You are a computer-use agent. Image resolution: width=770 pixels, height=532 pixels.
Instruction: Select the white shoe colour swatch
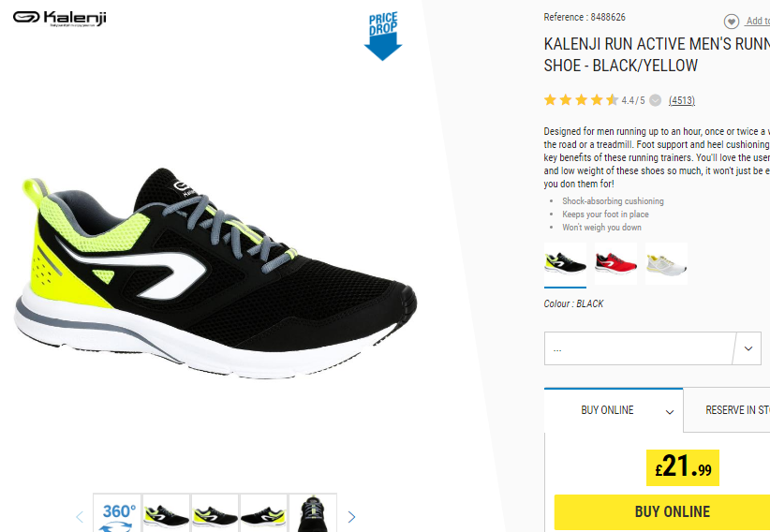pos(666,264)
